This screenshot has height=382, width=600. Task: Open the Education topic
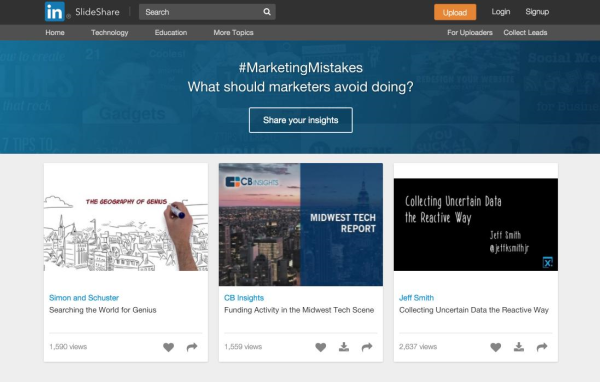click(171, 33)
